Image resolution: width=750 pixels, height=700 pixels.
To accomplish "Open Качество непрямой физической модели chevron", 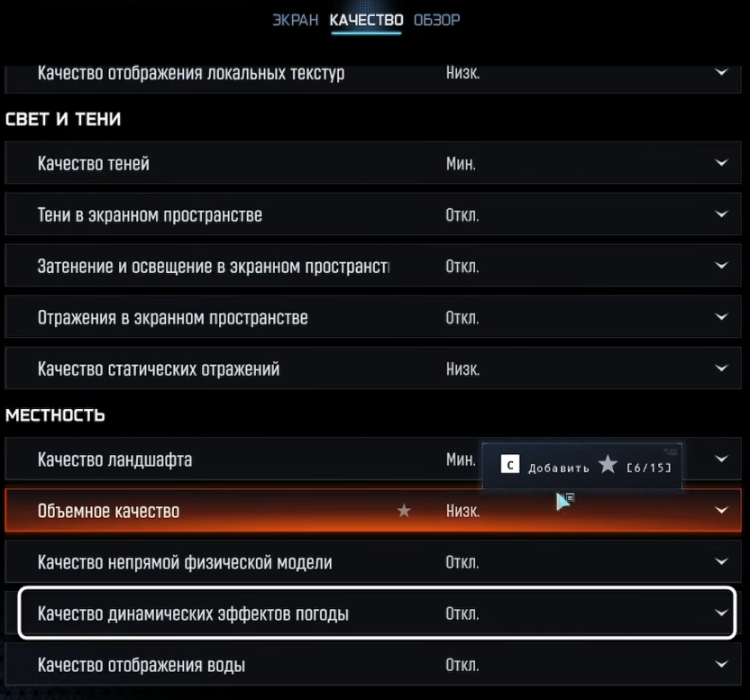I will (x=721, y=562).
